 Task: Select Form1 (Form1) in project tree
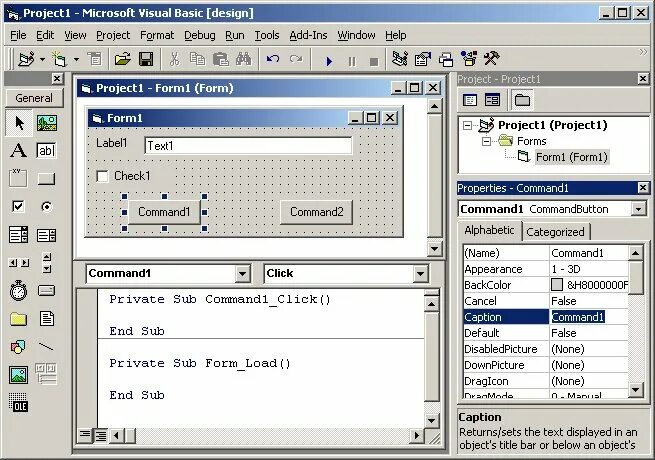click(571, 157)
